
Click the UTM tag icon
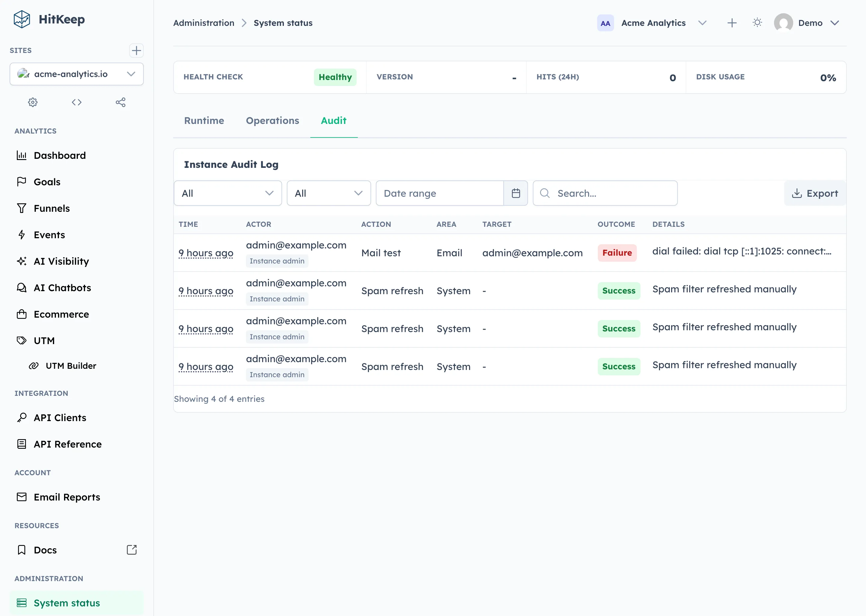(22, 340)
